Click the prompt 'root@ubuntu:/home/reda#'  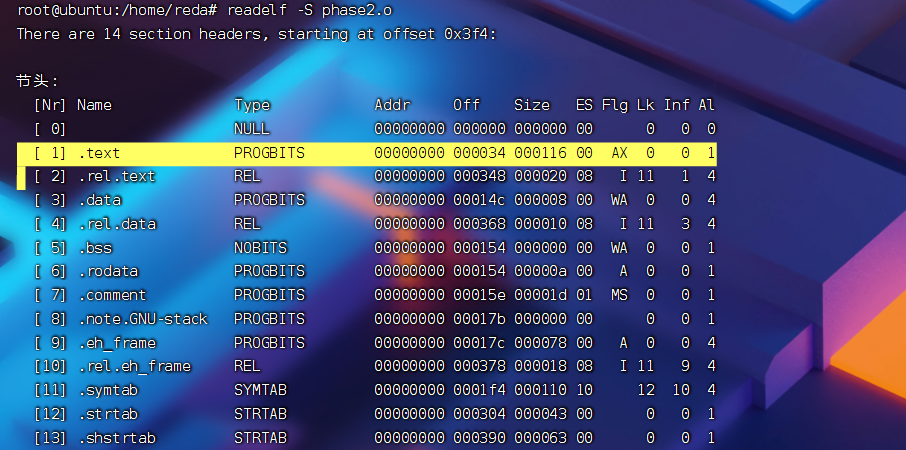click(117, 10)
